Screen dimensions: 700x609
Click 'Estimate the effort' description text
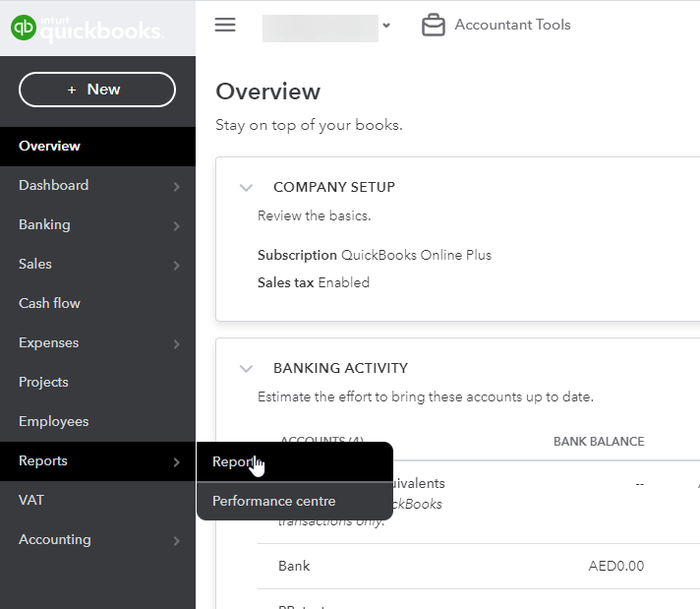pyautogui.click(x=426, y=396)
